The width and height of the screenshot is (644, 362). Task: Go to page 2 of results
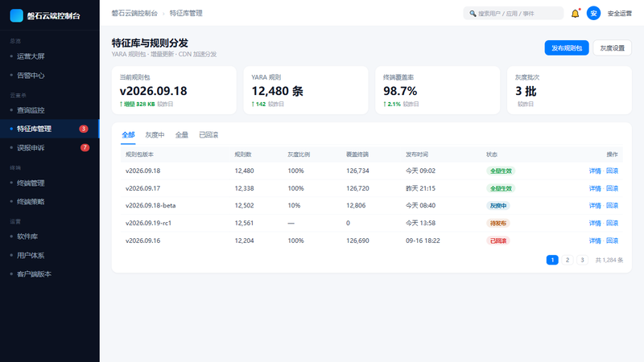click(568, 260)
